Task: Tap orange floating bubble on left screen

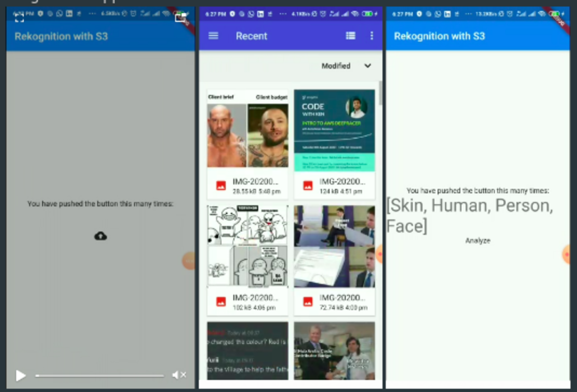Action: (189, 261)
